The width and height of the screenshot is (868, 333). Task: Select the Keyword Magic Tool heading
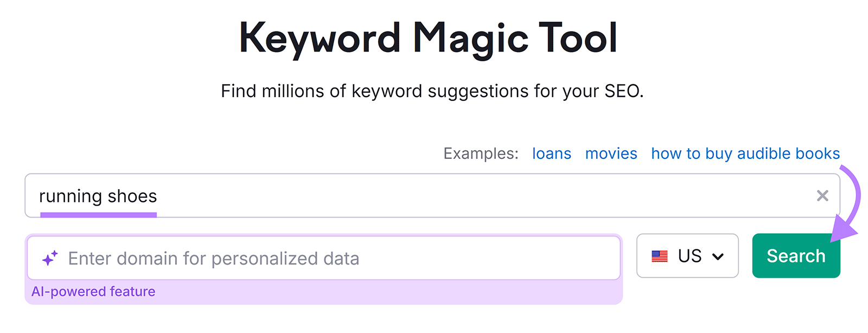coord(429,36)
